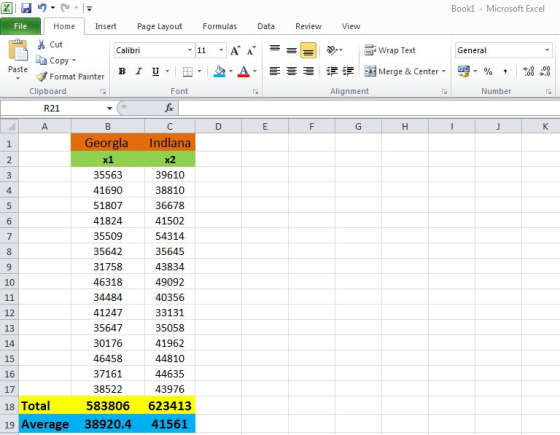560x435 pixels.
Task: Open the General number format dropdown
Action: [x=547, y=50]
